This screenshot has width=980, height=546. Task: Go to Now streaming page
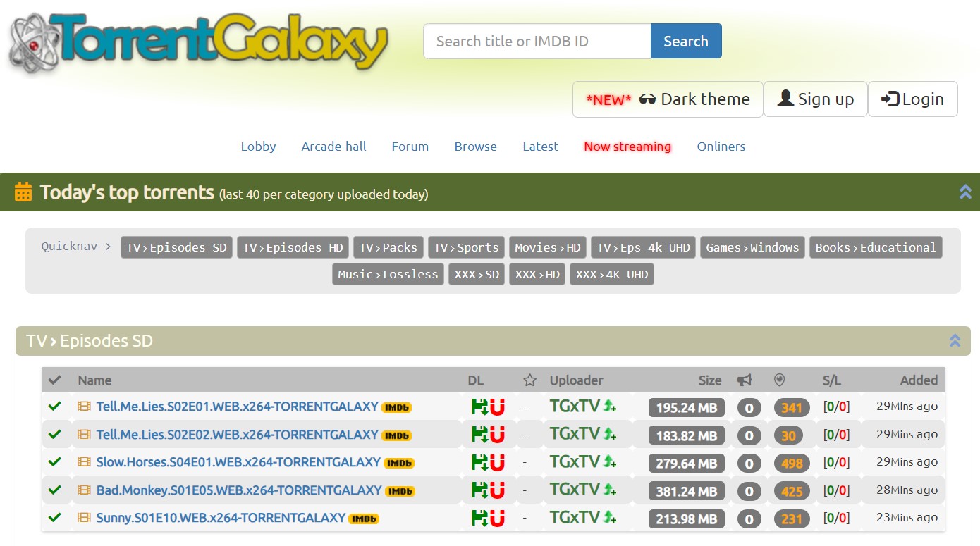pos(627,147)
